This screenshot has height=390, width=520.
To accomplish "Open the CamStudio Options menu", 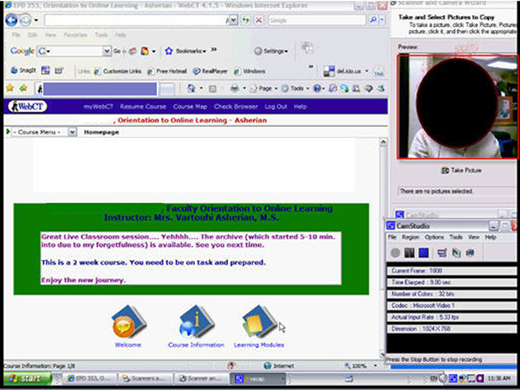I will (434, 237).
